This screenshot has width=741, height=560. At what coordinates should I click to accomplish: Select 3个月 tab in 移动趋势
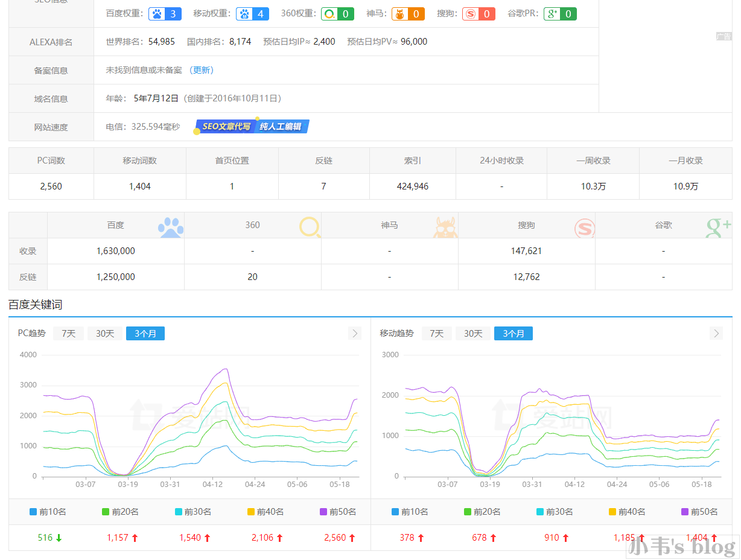(x=514, y=333)
